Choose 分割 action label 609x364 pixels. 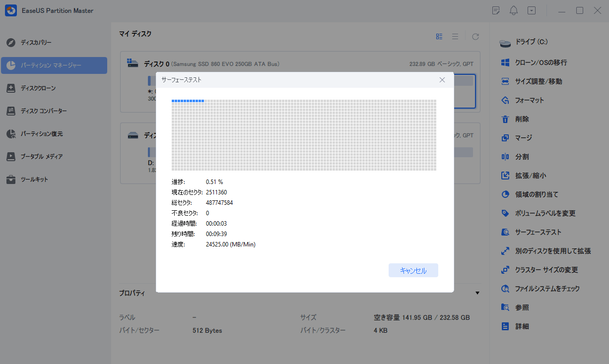tap(522, 157)
